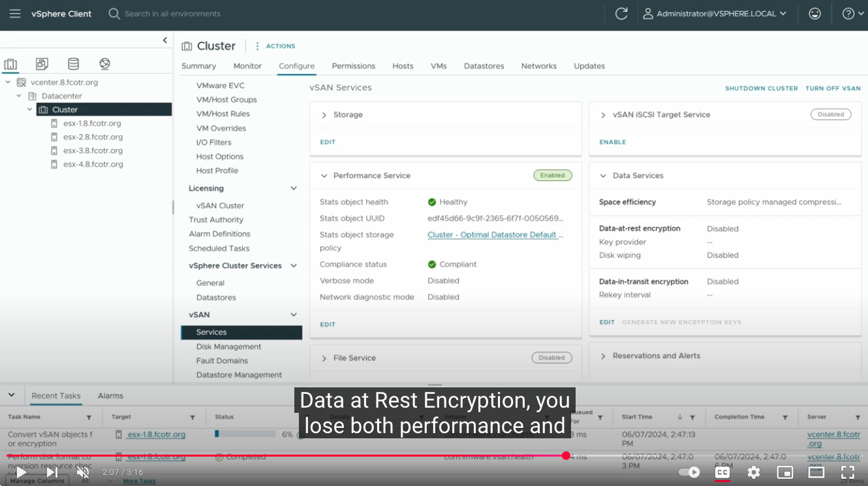Expand the File Service card
The image size is (868, 486).
coord(324,358)
